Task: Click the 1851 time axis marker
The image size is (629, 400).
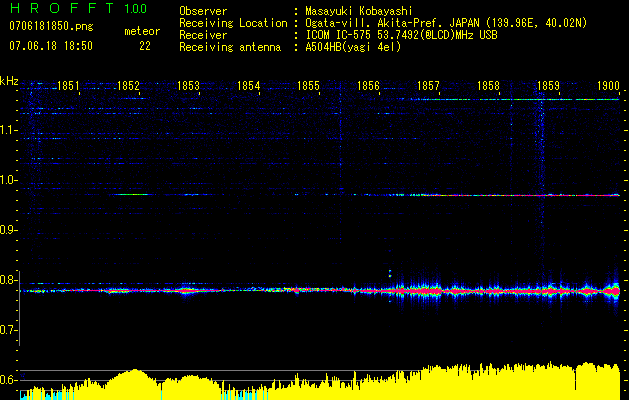Action: click(x=68, y=86)
